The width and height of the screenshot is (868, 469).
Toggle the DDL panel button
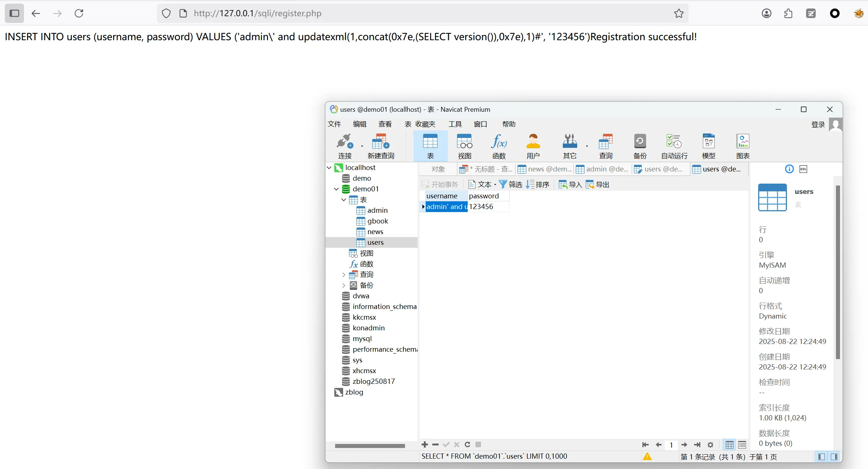pos(803,169)
